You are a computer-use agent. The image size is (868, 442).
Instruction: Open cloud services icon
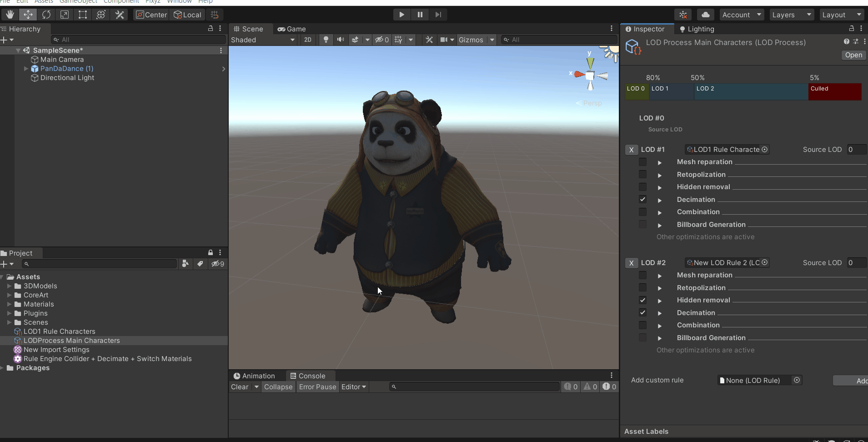tap(705, 15)
